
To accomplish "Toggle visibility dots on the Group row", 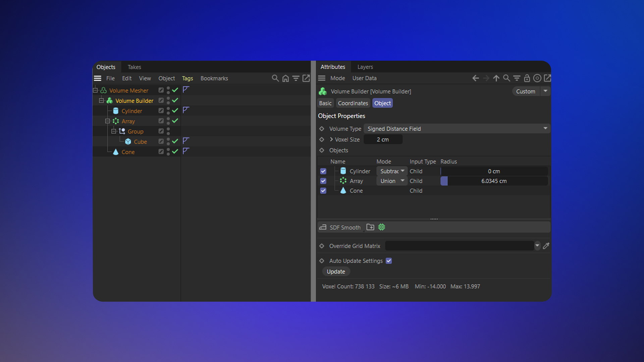I will click(168, 131).
